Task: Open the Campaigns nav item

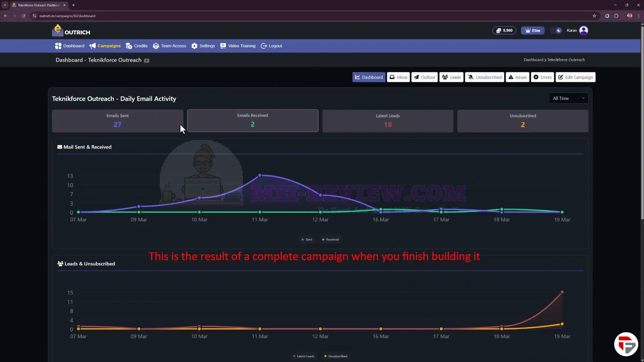Action: [x=105, y=46]
